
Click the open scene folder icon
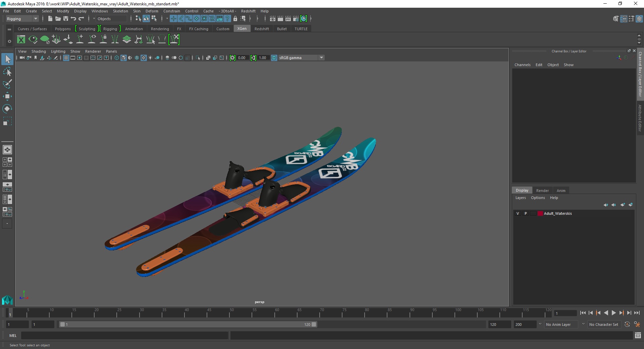pyautogui.click(x=58, y=19)
